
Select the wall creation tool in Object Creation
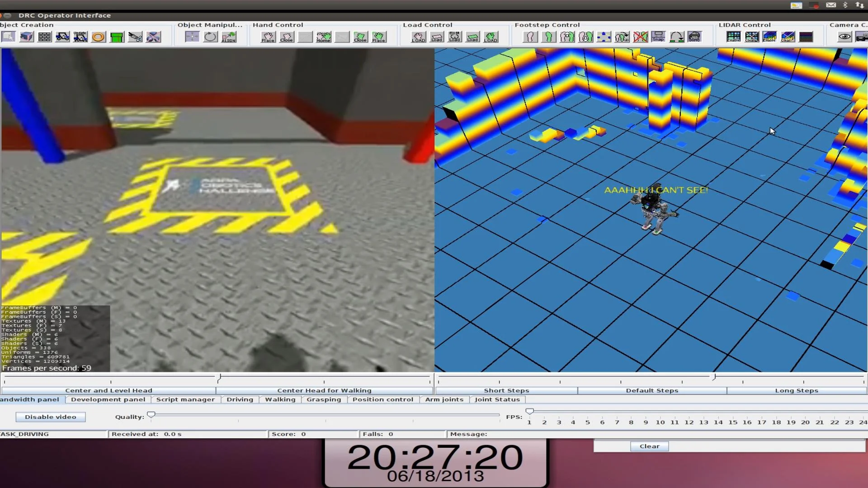pyautogui.click(x=44, y=37)
